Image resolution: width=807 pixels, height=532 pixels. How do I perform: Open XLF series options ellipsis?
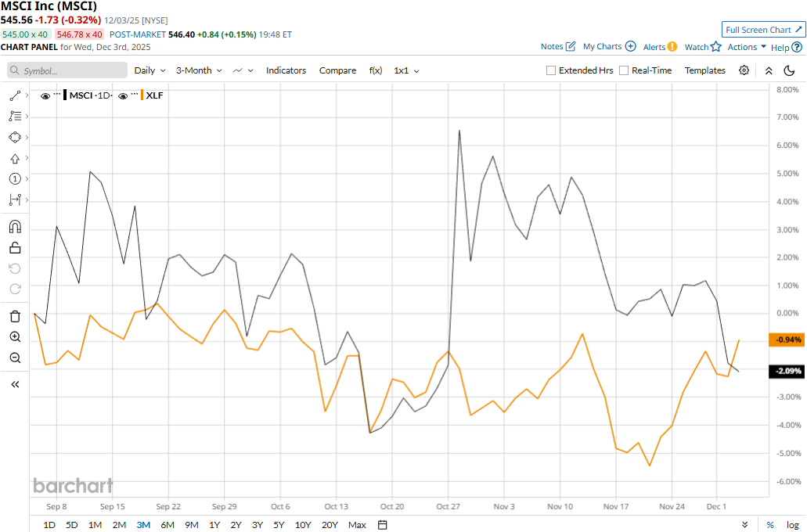pos(135,95)
